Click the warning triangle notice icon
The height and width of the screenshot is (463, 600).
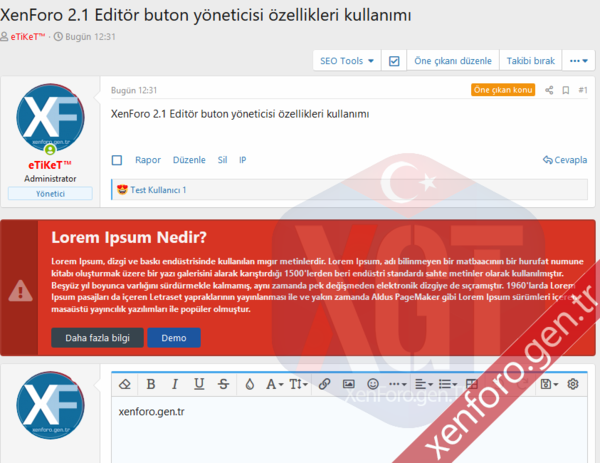[20, 290]
